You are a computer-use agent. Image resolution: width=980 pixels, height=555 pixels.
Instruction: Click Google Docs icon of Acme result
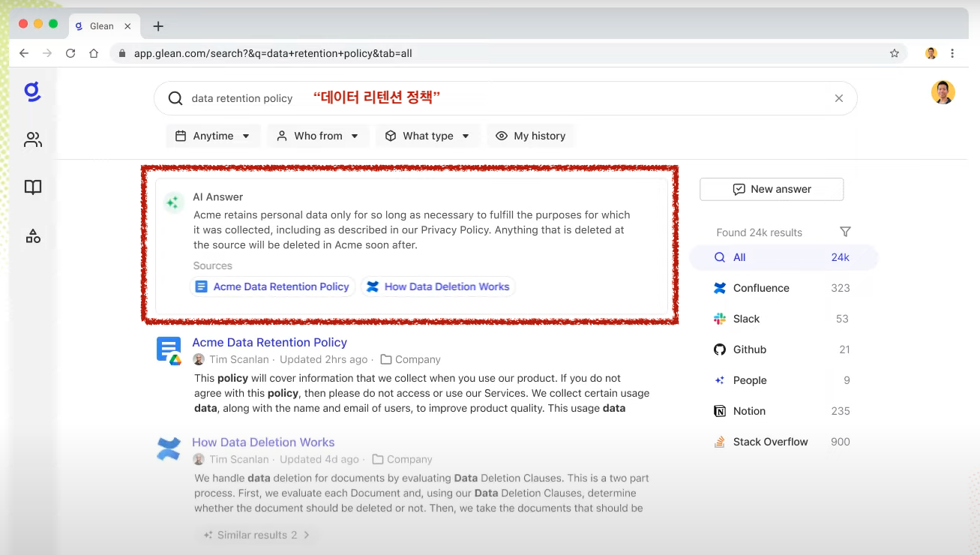tap(169, 350)
